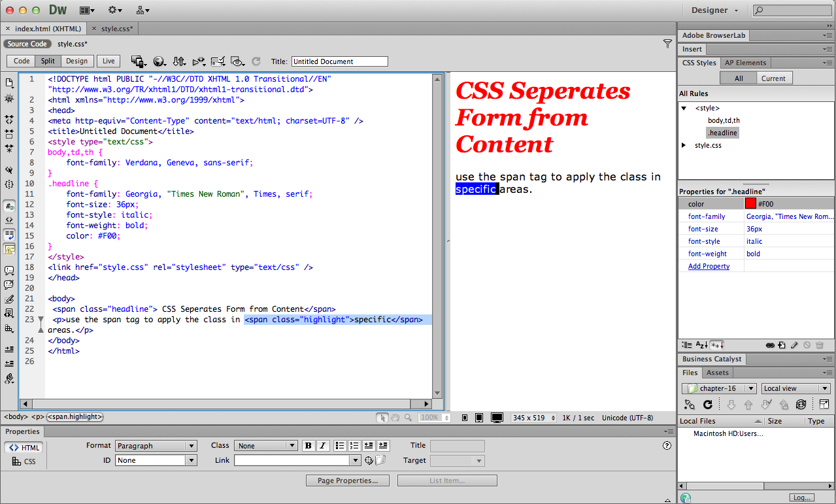This screenshot has width=836, height=504.
Task: Click the New CSS Rule icon
Action: (x=782, y=345)
